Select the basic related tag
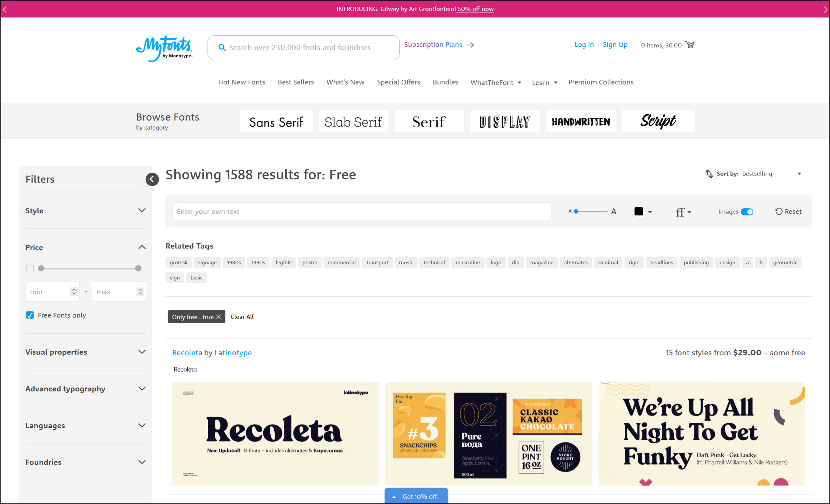This screenshot has width=830, height=504. [196, 278]
